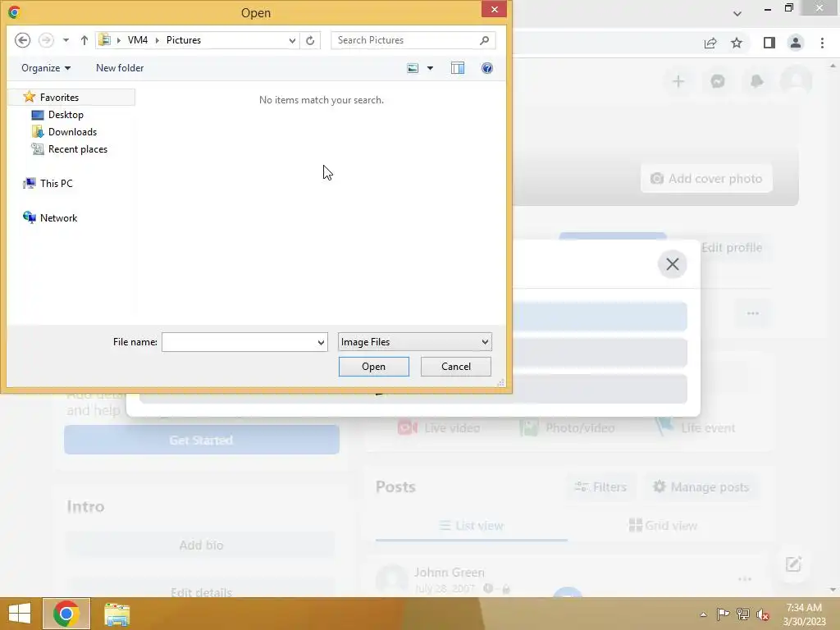Create a New folder

(120, 68)
